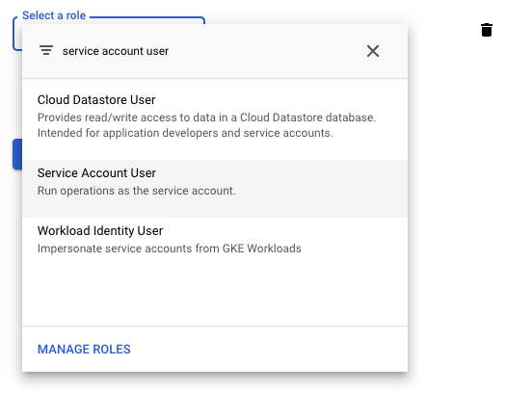Pick the Workload Identity User role

[x=215, y=239]
